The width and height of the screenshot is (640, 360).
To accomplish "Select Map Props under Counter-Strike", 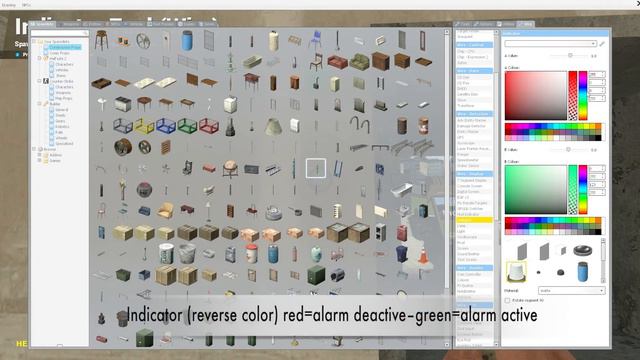I will click(x=64, y=98).
